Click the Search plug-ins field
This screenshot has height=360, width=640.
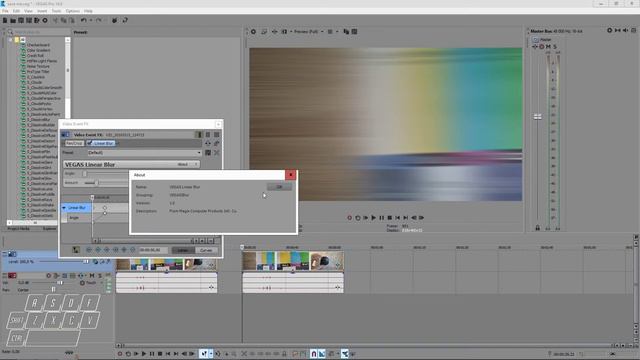[x=40, y=32]
